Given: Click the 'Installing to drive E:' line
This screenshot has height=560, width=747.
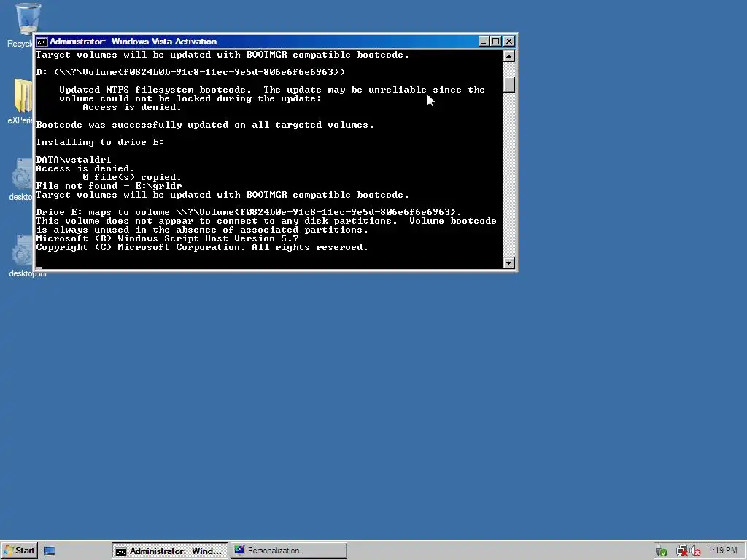Looking at the screenshot, I should (x=100, y=142).
